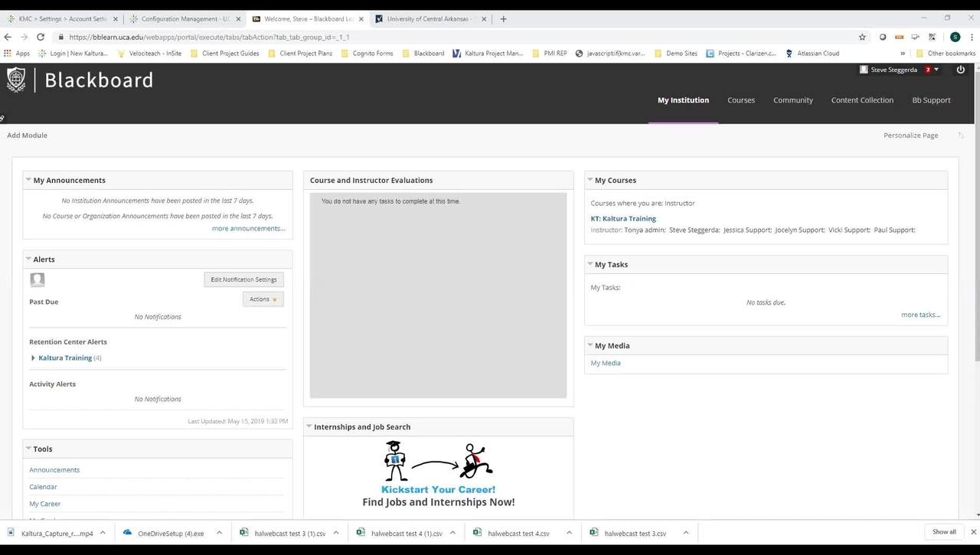The height and width of the screenshot is (555, 980).
Task: Open the Apps shortcut in bookmarks bar
Action: pyautogui.click(x=17, y=54)
